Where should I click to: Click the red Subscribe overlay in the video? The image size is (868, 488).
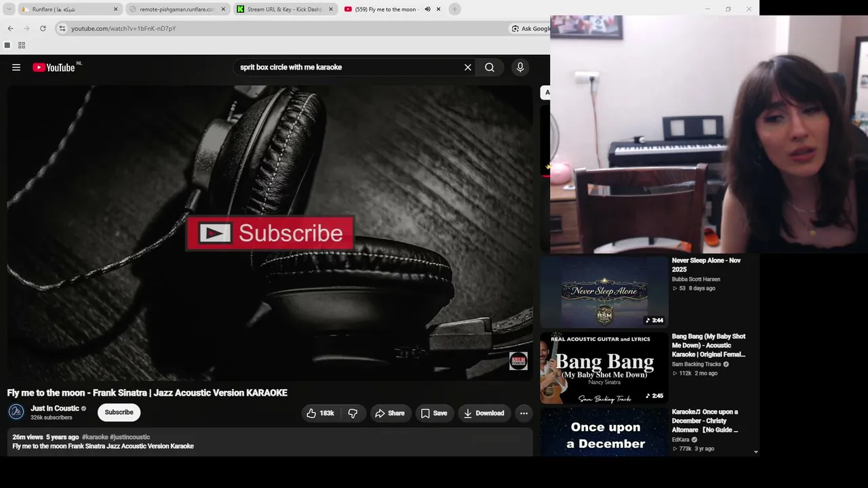pyautogui.click(x=271, y=233)
